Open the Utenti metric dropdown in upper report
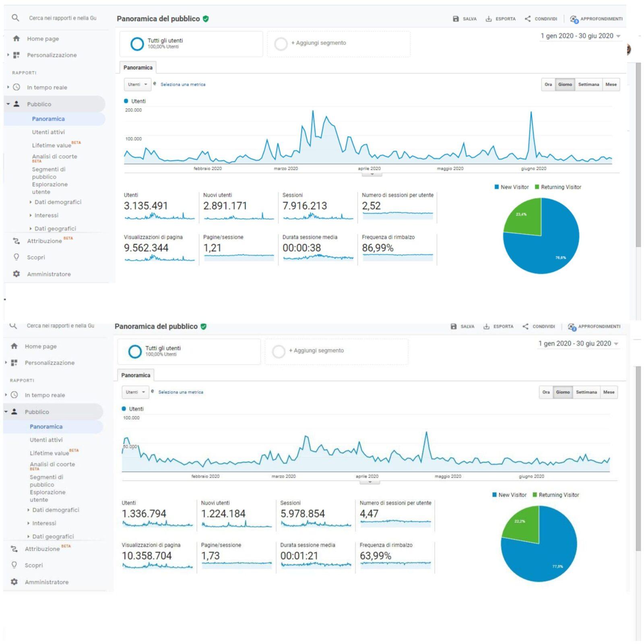The image size is (644, 644). [137, 85]
